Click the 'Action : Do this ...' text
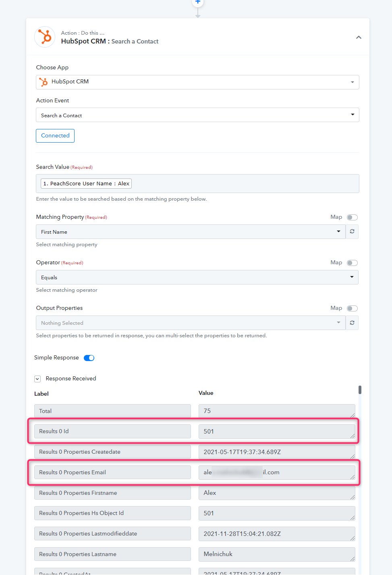Screen dimensions: 392x575 83,33
